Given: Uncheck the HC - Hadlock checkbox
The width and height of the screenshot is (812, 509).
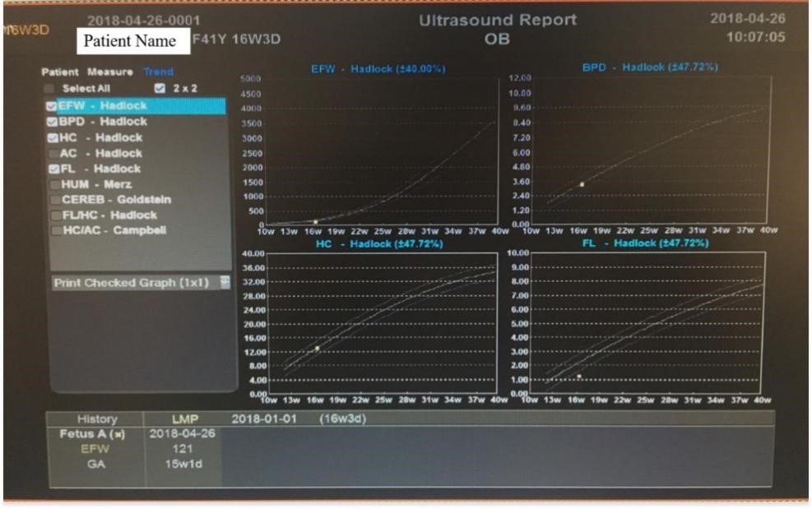Looking at the screenshot, I should tap(53, 137).
